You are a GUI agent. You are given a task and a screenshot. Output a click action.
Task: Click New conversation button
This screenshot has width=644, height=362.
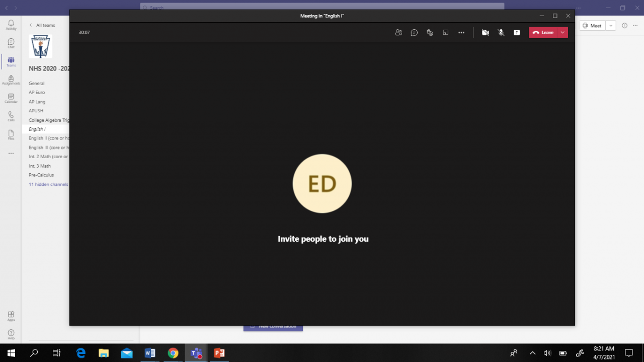click(273, 328)
